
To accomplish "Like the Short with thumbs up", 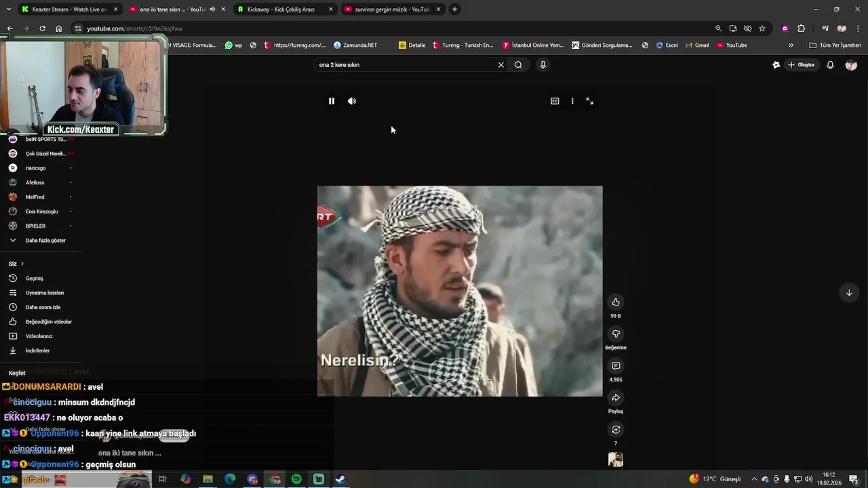I will pos(616,302).
